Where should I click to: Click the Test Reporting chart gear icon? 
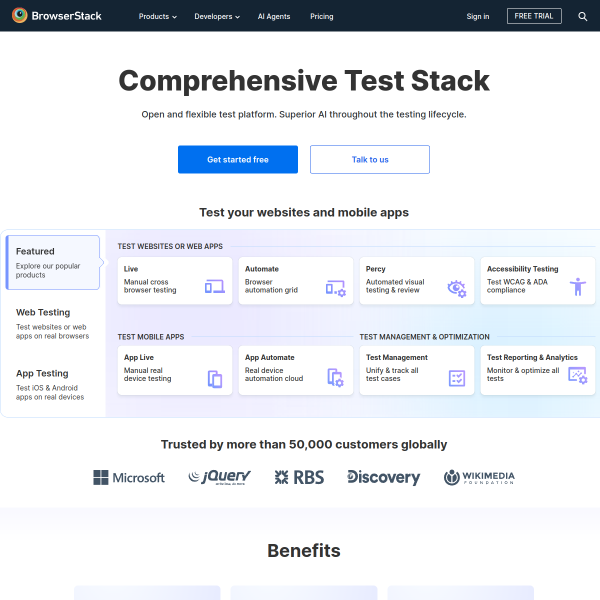[577, 375]
